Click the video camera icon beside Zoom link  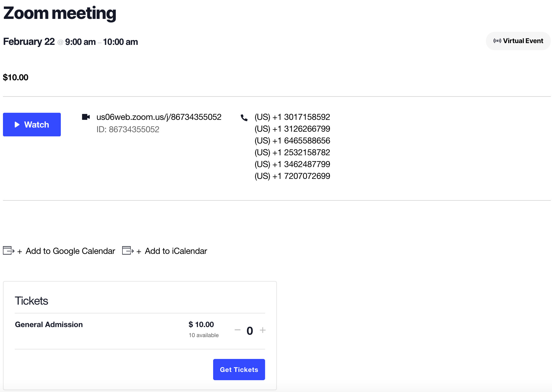point(86,117)
